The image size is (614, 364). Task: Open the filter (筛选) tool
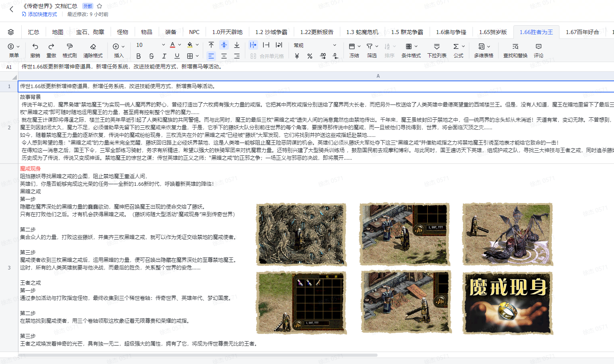[372, 50]
